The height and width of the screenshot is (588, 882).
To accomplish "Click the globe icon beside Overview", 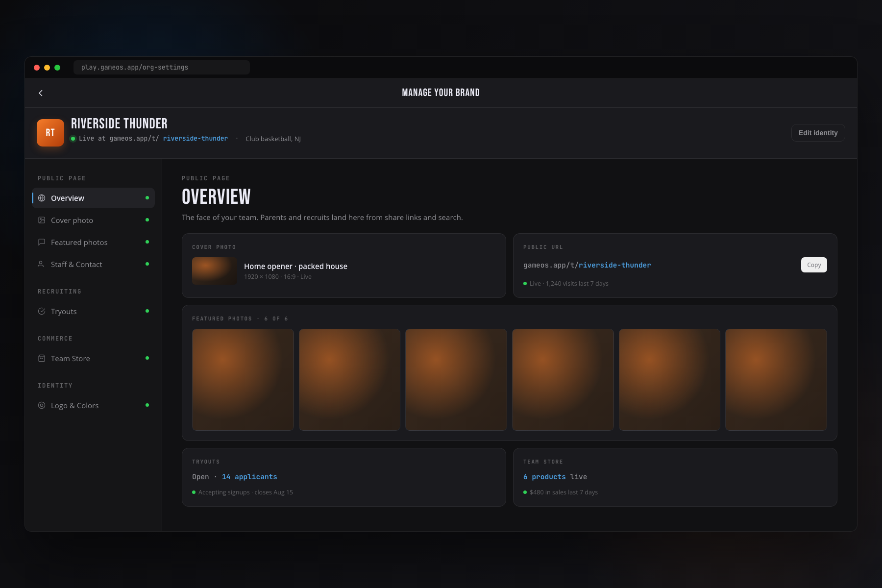I will (x=42, y=198).
